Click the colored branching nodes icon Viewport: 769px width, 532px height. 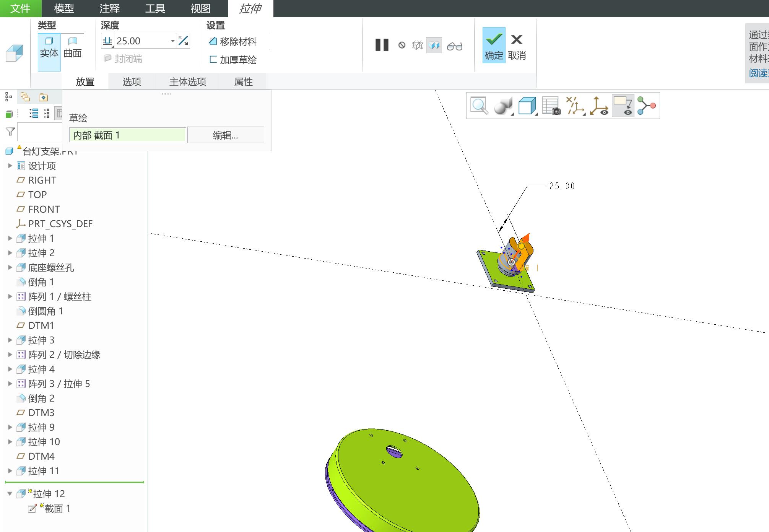[647, 106]
